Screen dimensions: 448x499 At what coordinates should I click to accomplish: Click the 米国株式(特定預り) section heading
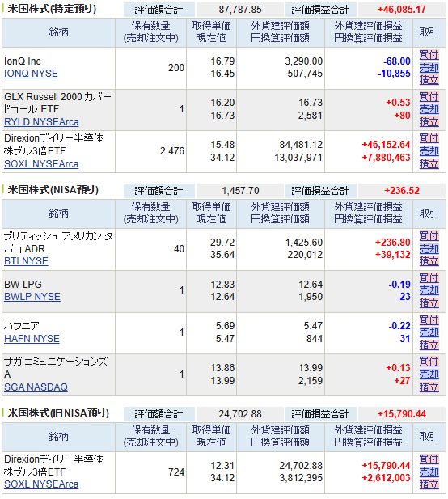click(52, 9)
